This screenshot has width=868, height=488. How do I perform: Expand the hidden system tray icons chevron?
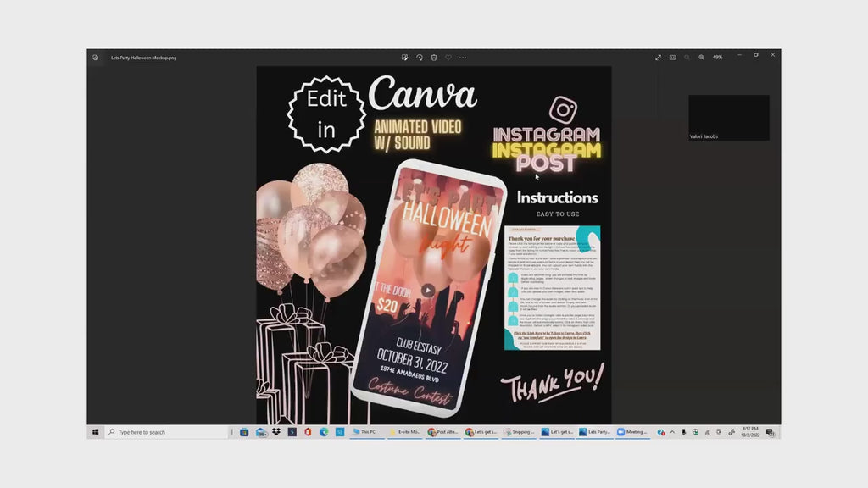[672, 432]
